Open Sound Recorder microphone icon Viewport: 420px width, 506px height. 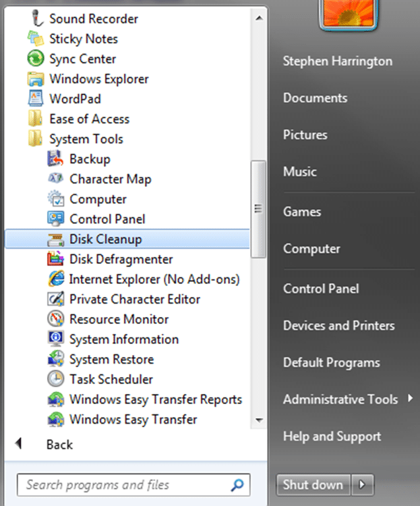pos(37,18)
